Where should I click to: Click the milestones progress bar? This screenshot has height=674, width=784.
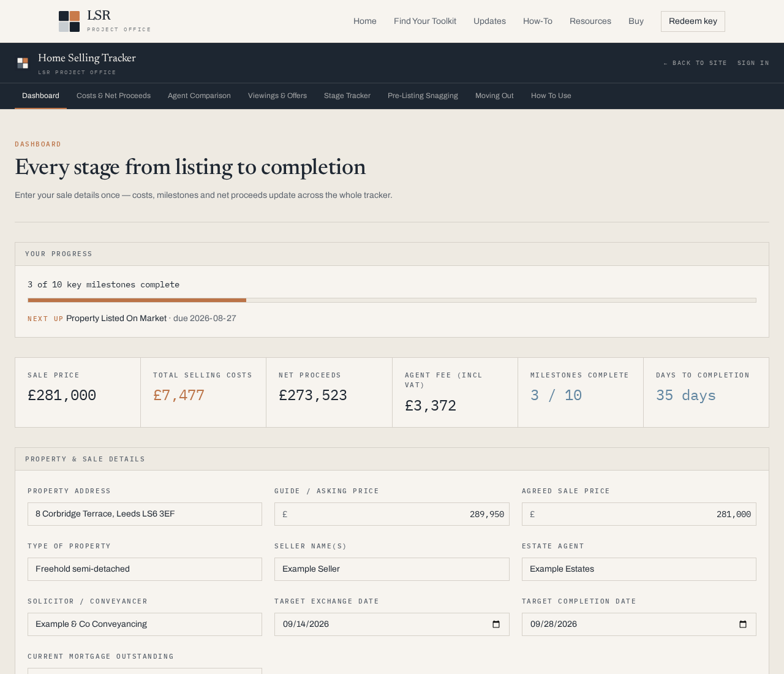(x=392, y=300)
